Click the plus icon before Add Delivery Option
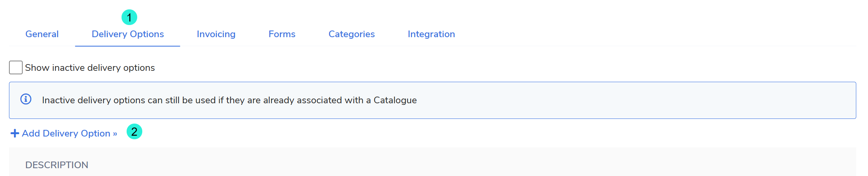 [x=15, y=133]
